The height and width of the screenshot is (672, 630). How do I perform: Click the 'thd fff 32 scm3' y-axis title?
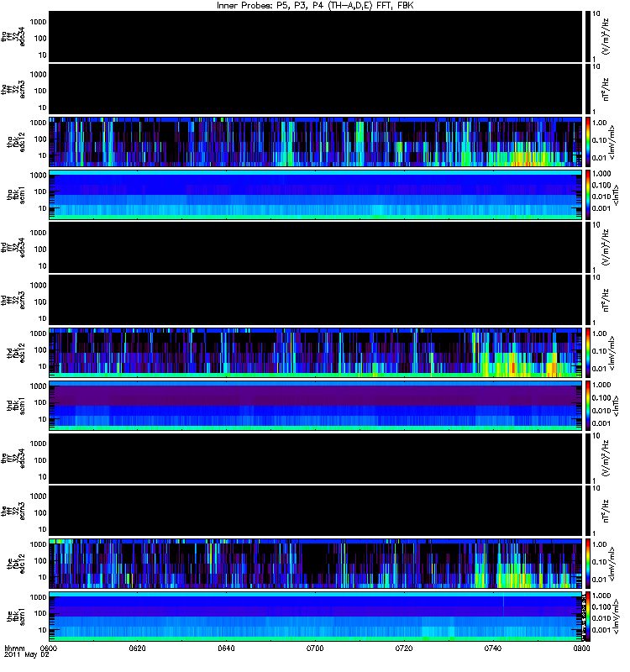tap(13, 300)
